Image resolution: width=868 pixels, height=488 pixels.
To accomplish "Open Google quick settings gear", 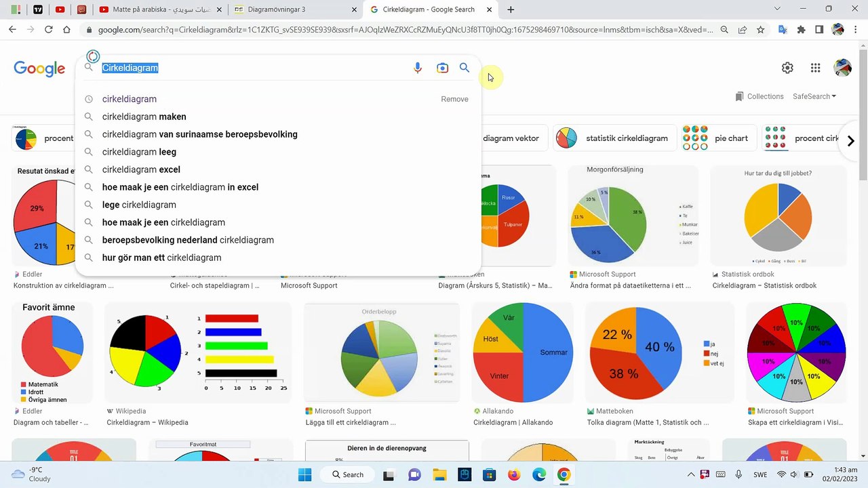I will click(787, 68).
